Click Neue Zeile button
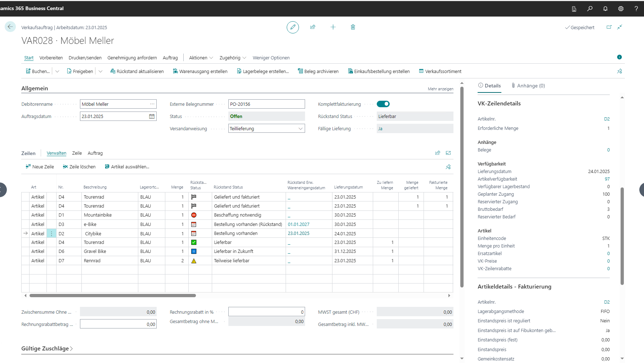The width and height of the screenshot is (644, 363). click(40, 167)
